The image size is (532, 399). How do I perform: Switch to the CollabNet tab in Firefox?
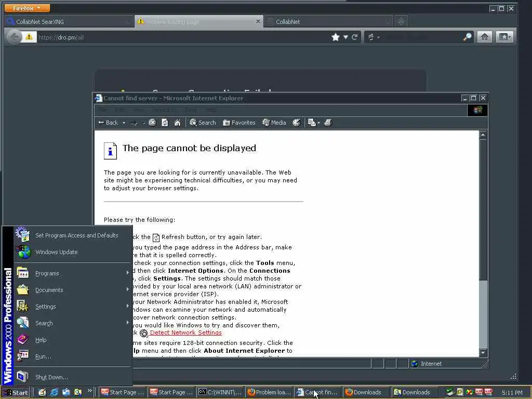(x=328, y=22)
